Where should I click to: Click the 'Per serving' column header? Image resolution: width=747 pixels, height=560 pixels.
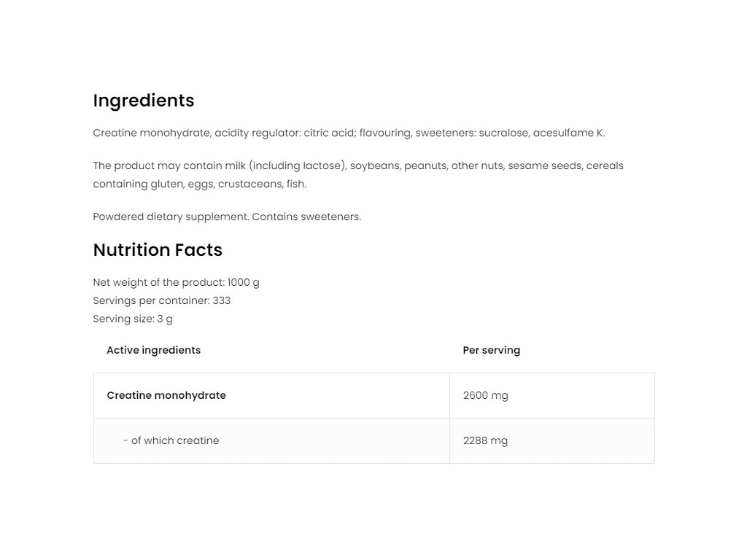[x=491, y=350]
